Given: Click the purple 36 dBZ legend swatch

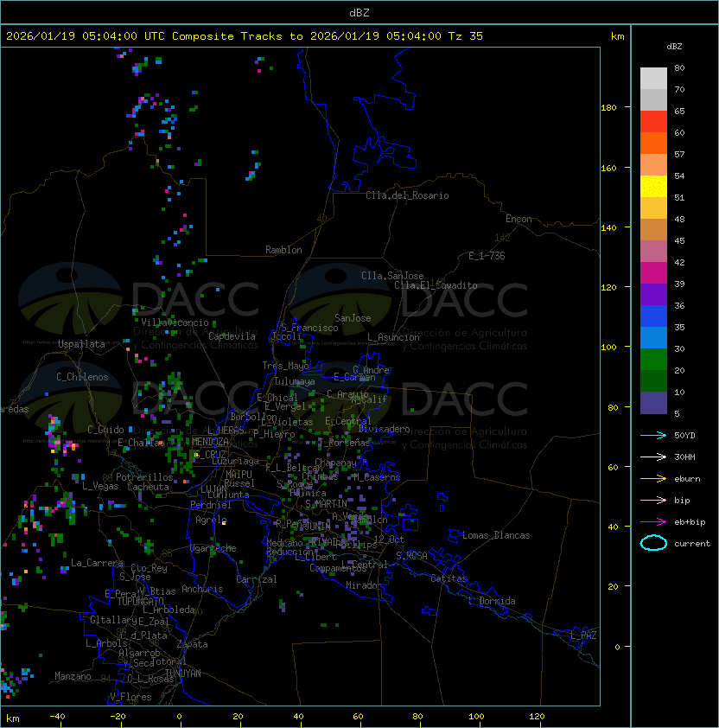Looking at the screenshot, I should pyautogui.click(x=653, y=295).
